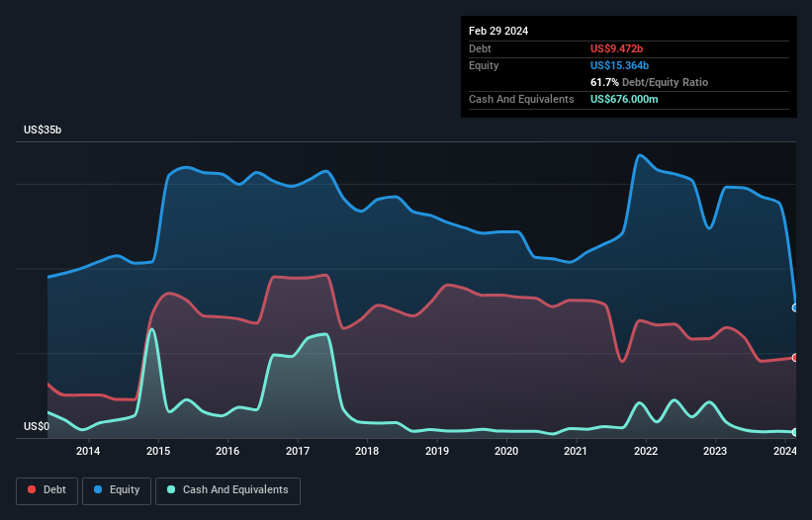Toggle the Debt series legend button
The height and width of the screenshot is (520, 812).
(47, 490)
